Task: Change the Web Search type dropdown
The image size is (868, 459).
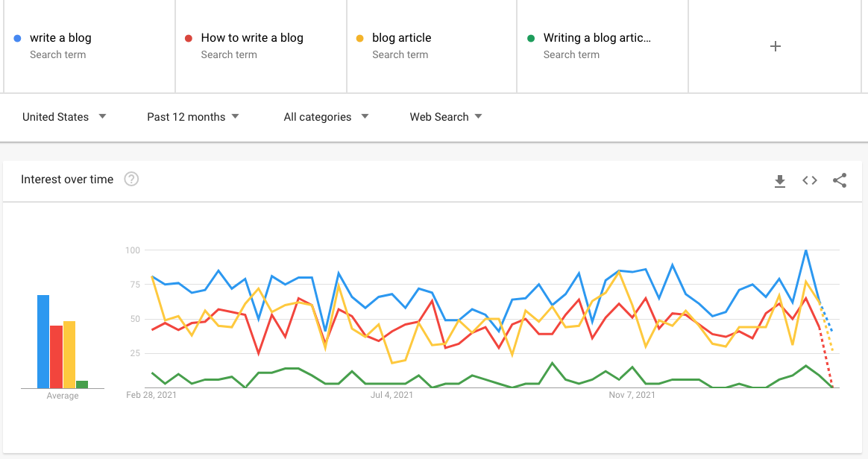Action: (x=446, y=117)
